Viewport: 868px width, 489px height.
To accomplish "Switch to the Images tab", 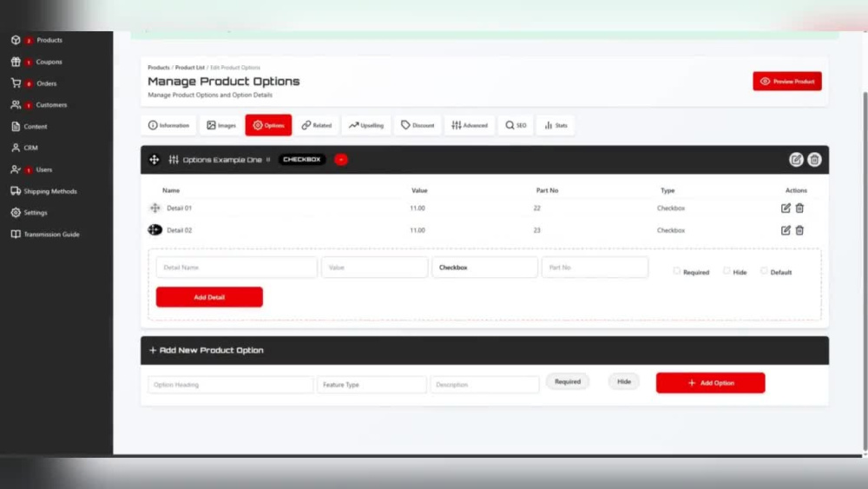I will (220, 125).
